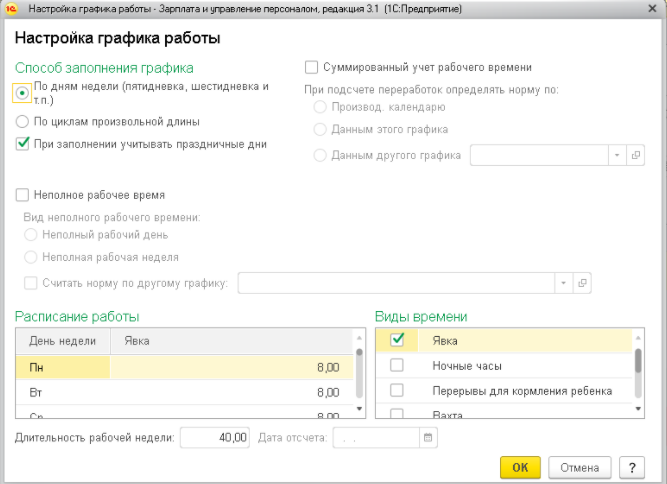Click the Отмена button

coord(579,467)
